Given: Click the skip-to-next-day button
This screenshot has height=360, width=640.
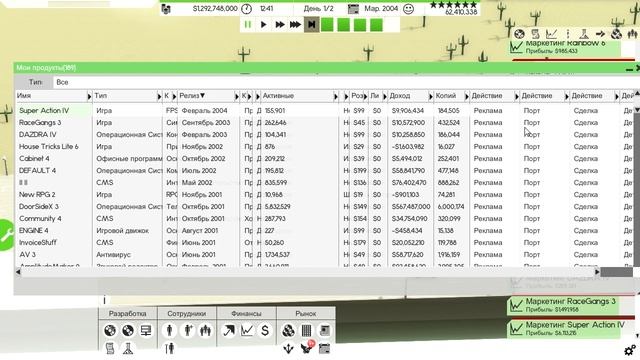Looking at the screenshot, I should (311, 24).
